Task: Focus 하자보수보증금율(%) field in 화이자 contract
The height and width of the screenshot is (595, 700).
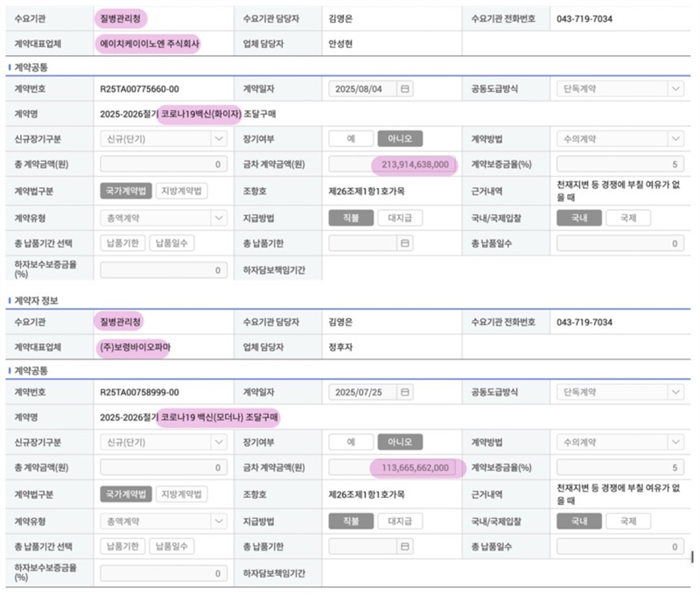Action: coord(164,270)
